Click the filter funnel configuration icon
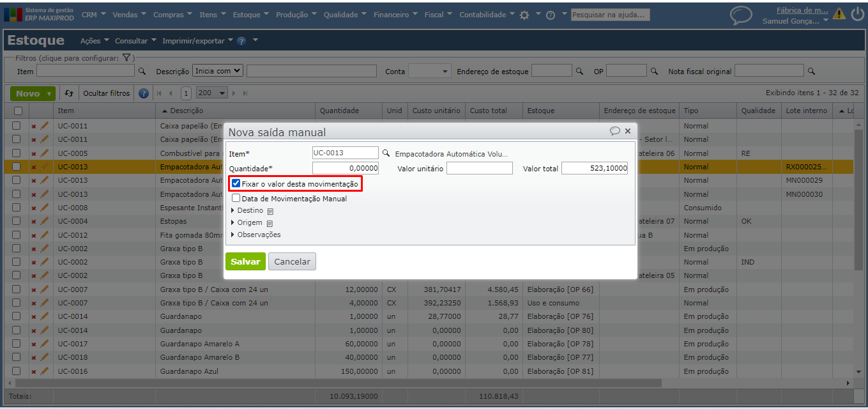 [126, 58]
